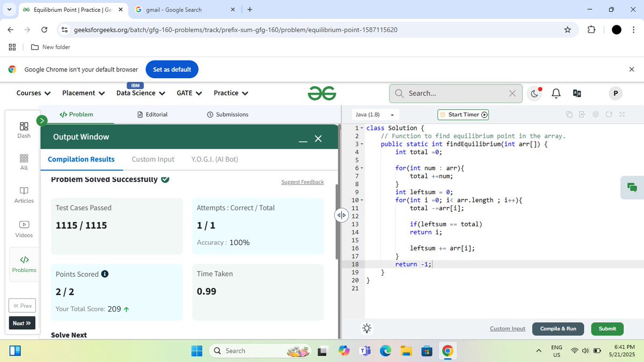Open the Java (1.8) language dropdown
644x362 pixels.
tap(375, 115)
